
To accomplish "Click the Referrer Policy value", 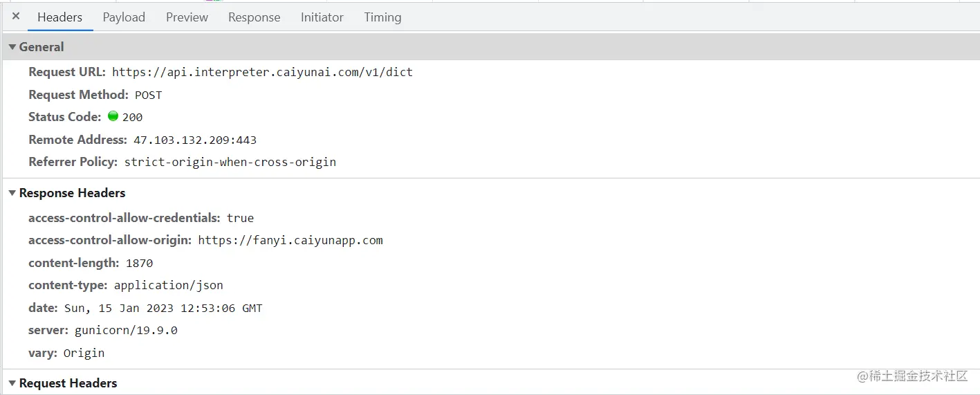I will click(230, 163).
